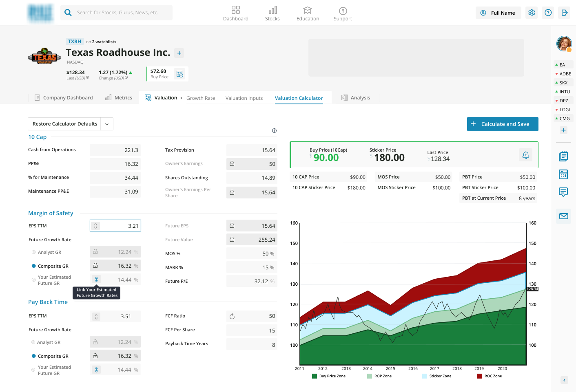Click the FCF Ratio refresh icon
The height and width of the screenshot is (392, 576).
click(232, 316)
